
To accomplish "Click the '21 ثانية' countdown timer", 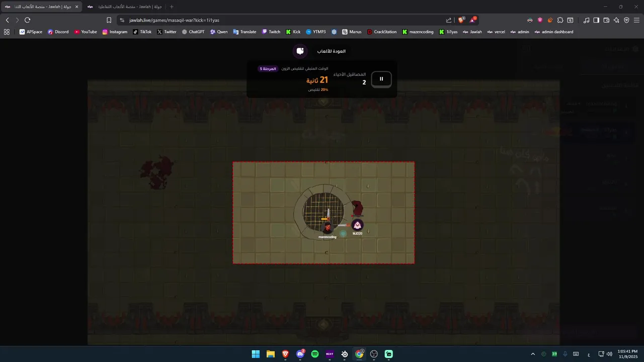I will tap(317, 80).
